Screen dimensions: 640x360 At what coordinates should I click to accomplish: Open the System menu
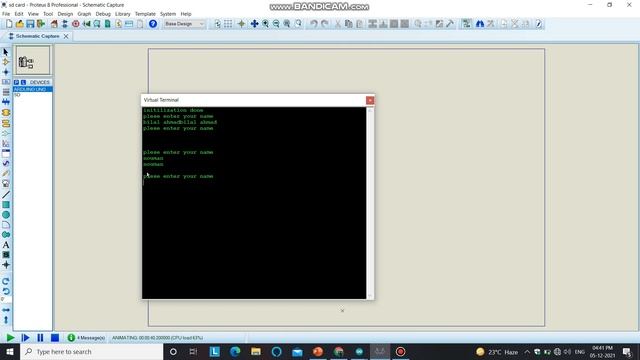pyautogui.click(x=168, y=14)
